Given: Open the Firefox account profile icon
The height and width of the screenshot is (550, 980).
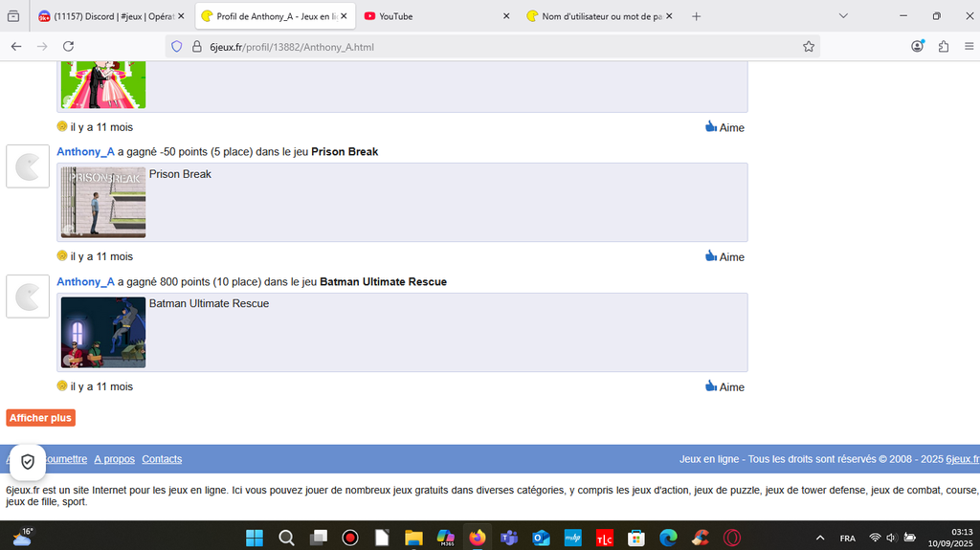Looking at the screenshot, I should coord(918,46).
